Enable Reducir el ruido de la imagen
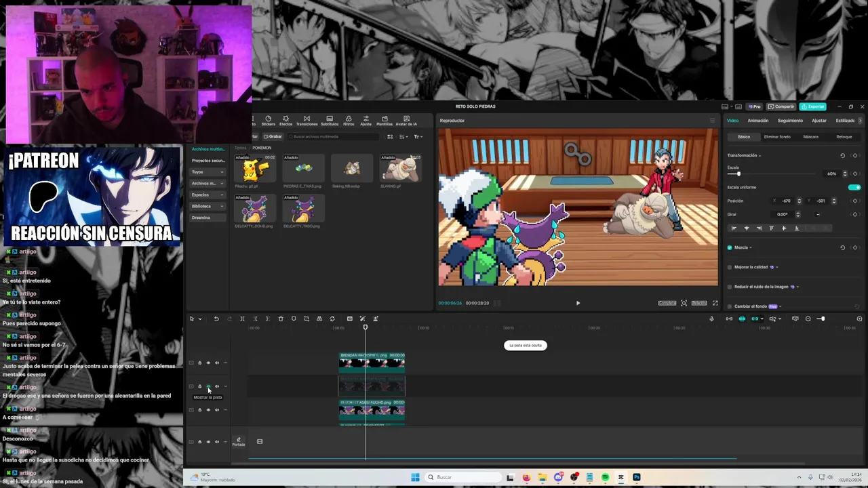This screenshot has width=868, height=488. 730,287
